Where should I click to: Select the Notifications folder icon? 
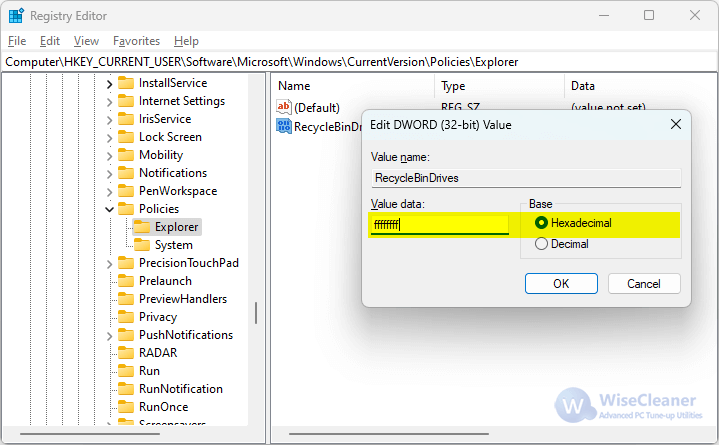point(126,173)
